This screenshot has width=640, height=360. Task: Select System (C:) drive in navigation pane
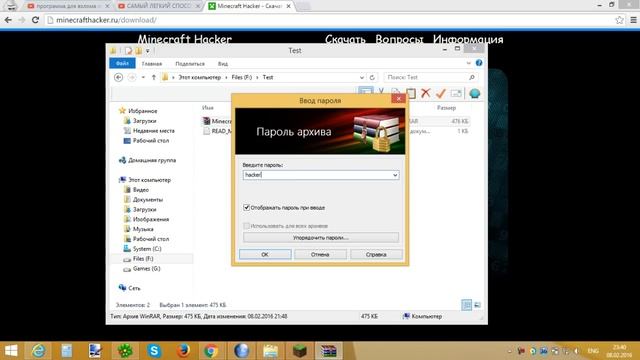click(147, 249)
